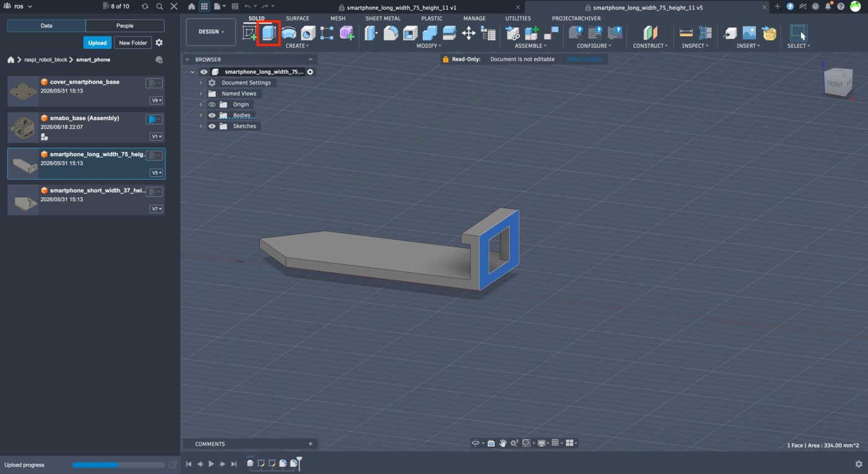Expand the Document Settings node
The width and height of the screenshot is (868, 474).
pos(201,83)
